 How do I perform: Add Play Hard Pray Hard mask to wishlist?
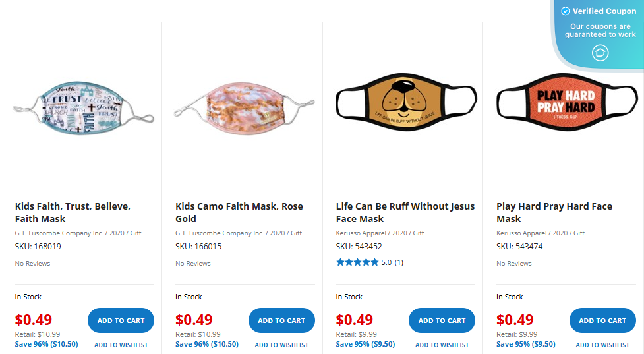pyautogui.click(x=602, y=345)
